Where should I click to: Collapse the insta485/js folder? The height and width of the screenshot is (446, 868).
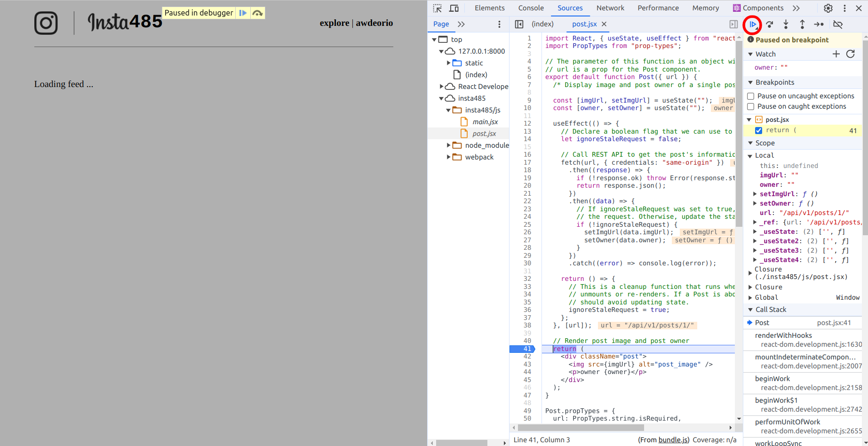click(x=448, y=110)
